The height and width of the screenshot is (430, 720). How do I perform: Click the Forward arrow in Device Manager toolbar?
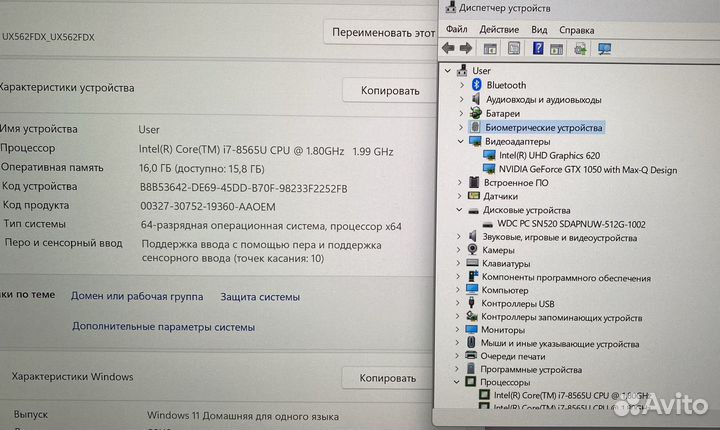(x=466, y=48)
